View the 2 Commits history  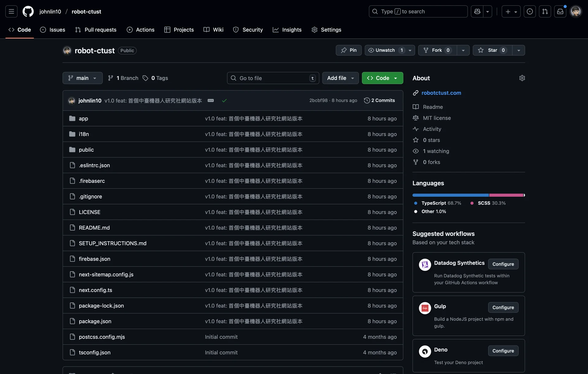click(x=379, y=100)
